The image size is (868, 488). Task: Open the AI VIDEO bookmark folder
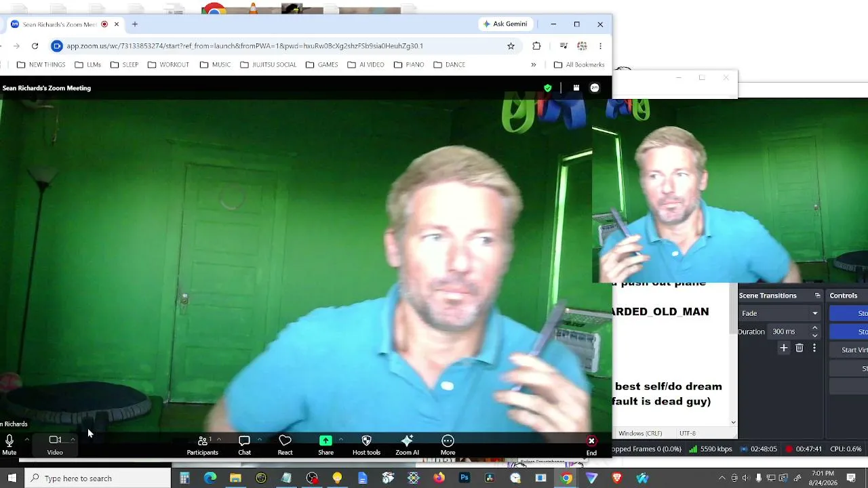tap(366, 65)
